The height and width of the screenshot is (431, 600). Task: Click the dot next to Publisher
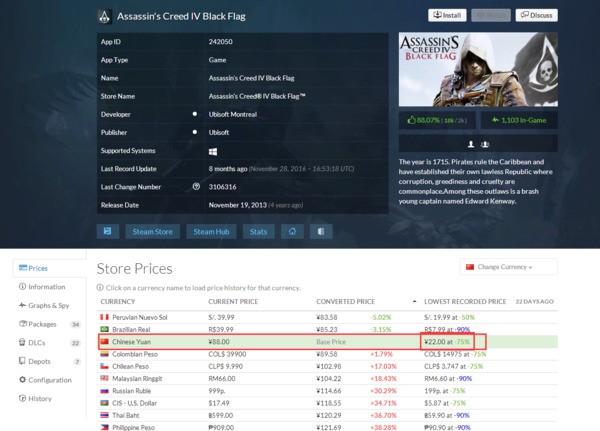tap(195, 132)
